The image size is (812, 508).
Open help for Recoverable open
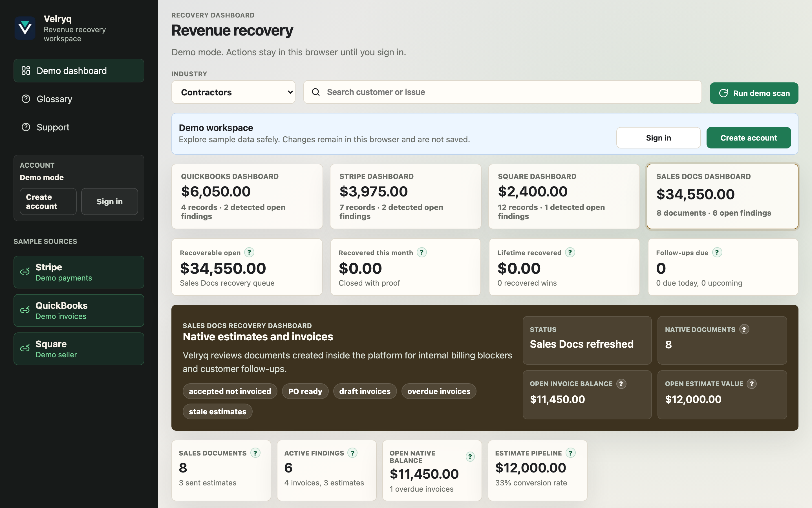pos(249,252)
